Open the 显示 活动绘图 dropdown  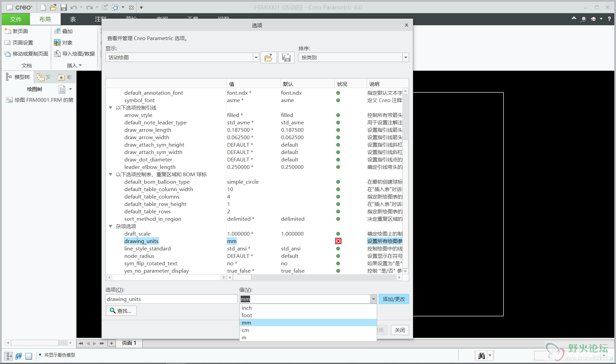[256, 57]
